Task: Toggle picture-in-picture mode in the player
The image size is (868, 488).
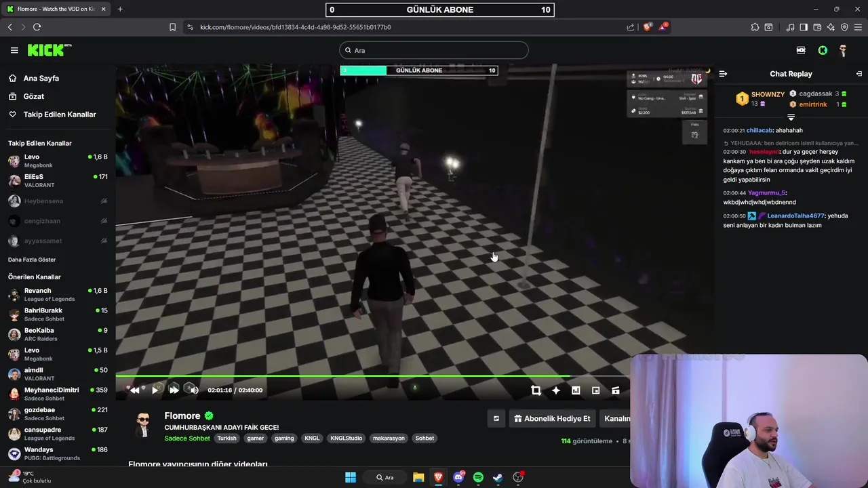Action: (595, 390)
